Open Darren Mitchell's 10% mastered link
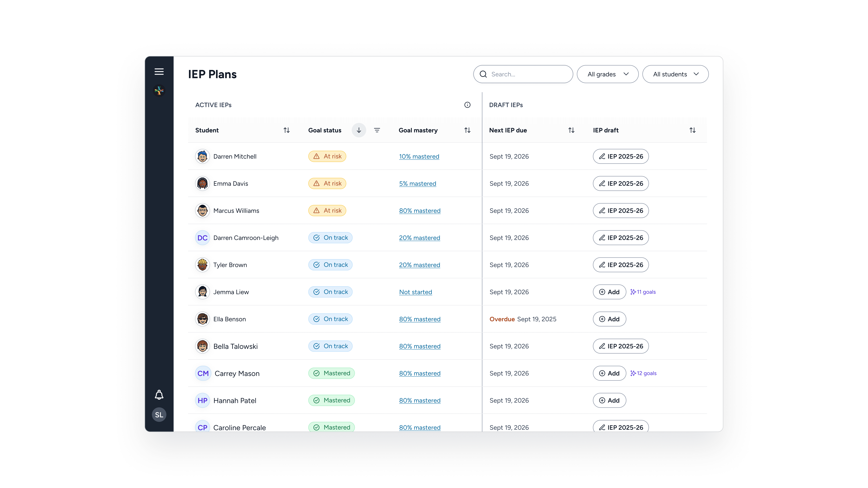The height and width of the screenshot is (488, 868). click(419, 156)
